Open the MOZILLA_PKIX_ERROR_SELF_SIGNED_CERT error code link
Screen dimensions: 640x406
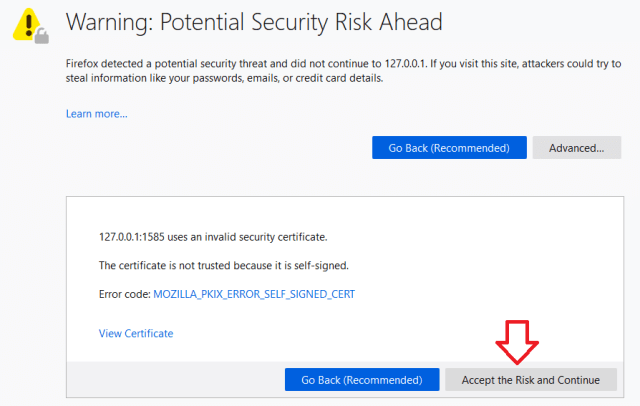click(x=254, y=294)
